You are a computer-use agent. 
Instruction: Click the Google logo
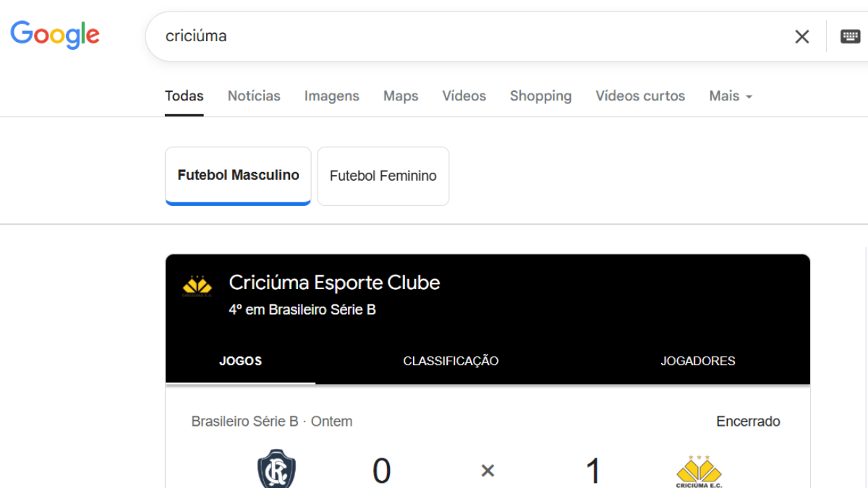click(55, 35)
